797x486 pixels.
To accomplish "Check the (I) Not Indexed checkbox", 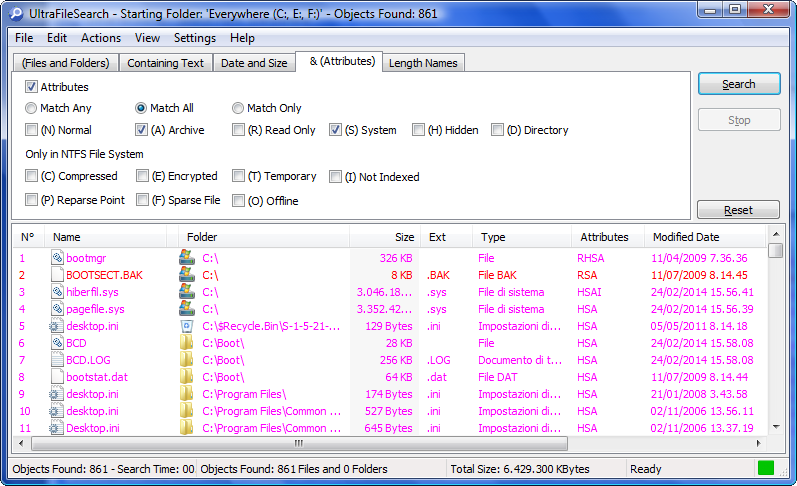I will pyautogui.click(x=335, y=176).
